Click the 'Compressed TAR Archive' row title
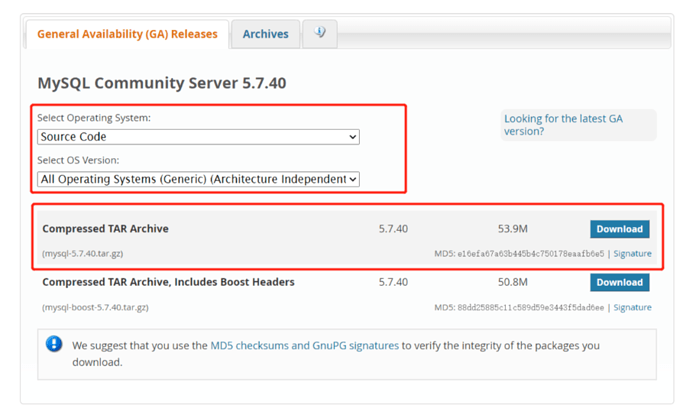This screenshot has width=690, height=414. [105, 229]
